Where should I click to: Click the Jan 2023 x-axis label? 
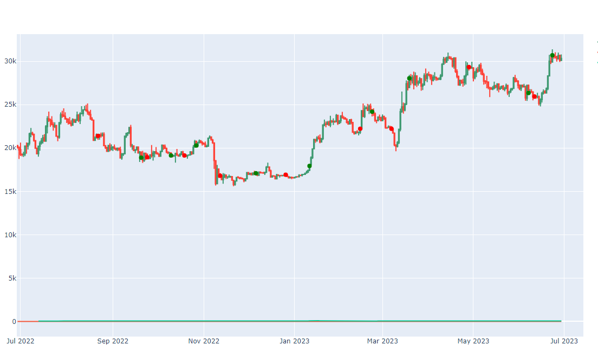coord(294,341)
